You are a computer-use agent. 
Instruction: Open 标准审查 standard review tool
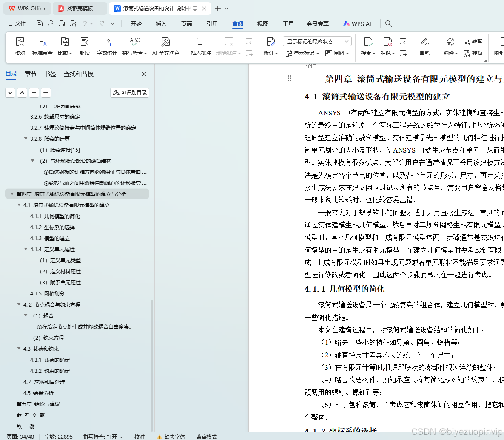click(x=43, y=46)
